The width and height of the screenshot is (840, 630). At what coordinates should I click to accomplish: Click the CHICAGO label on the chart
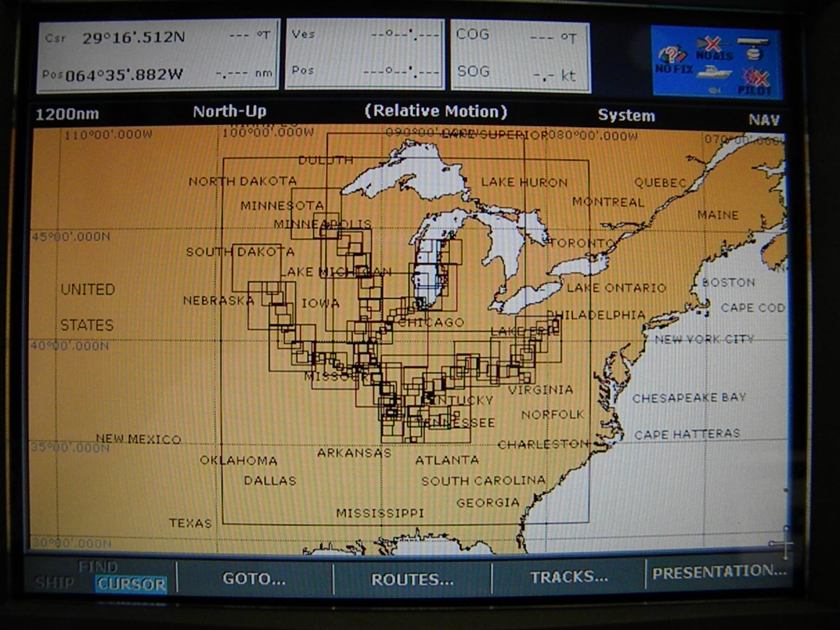(x=431, y=323)
